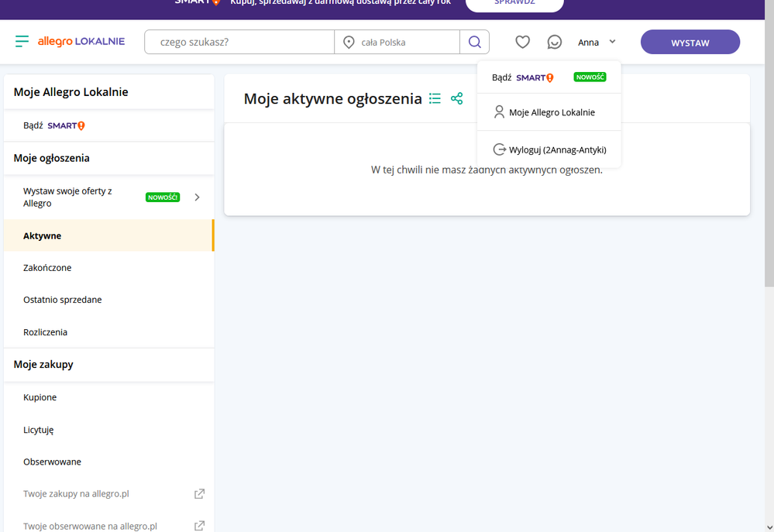Screen dimensions: 774x532
Task: Focus the cała Polska location field
Action: 397,42
